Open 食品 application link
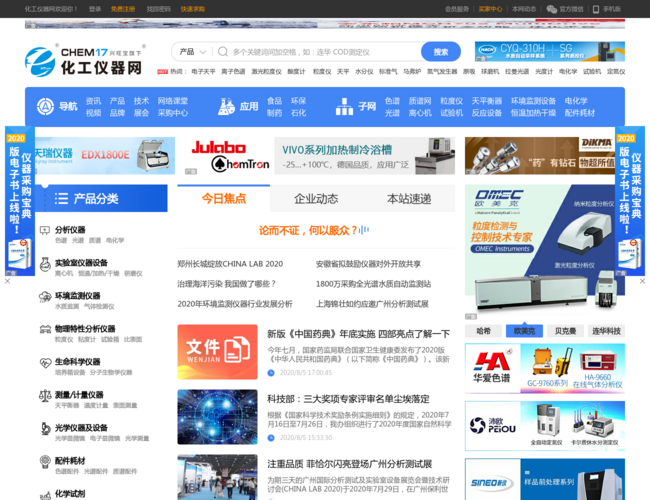650x500 pixels. point(274,101)
